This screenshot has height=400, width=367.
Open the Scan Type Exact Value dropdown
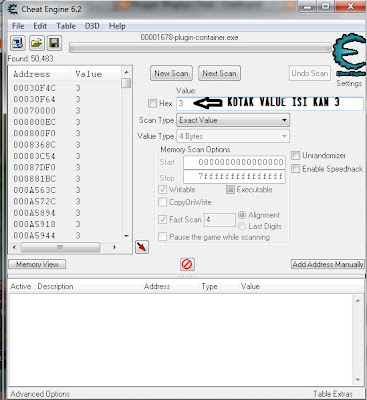pyautogui.click(x=233, y=120)
